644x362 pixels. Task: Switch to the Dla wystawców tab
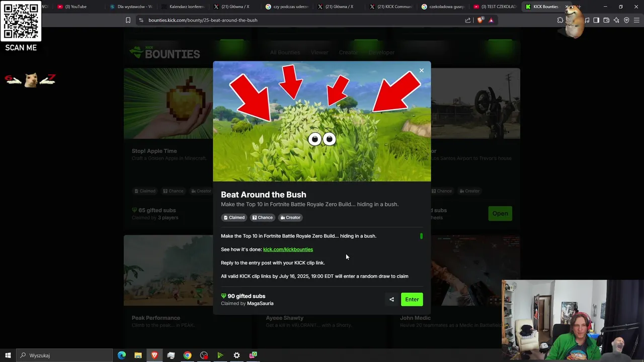pos(131,7)
